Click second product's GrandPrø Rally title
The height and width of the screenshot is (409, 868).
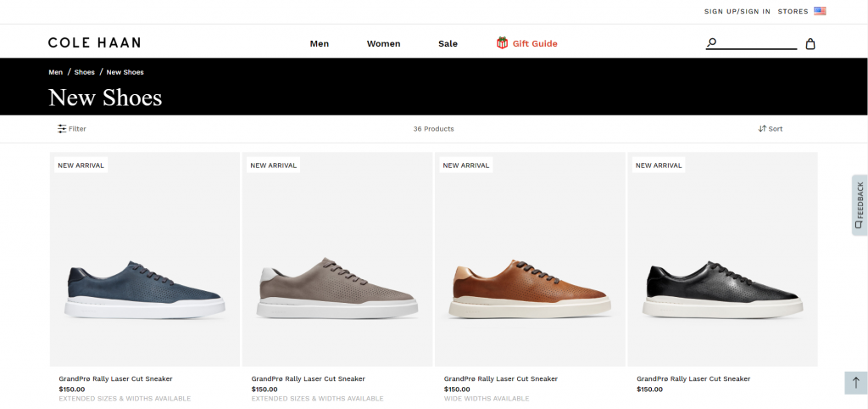pyautogui.click(x=309, y=378)
